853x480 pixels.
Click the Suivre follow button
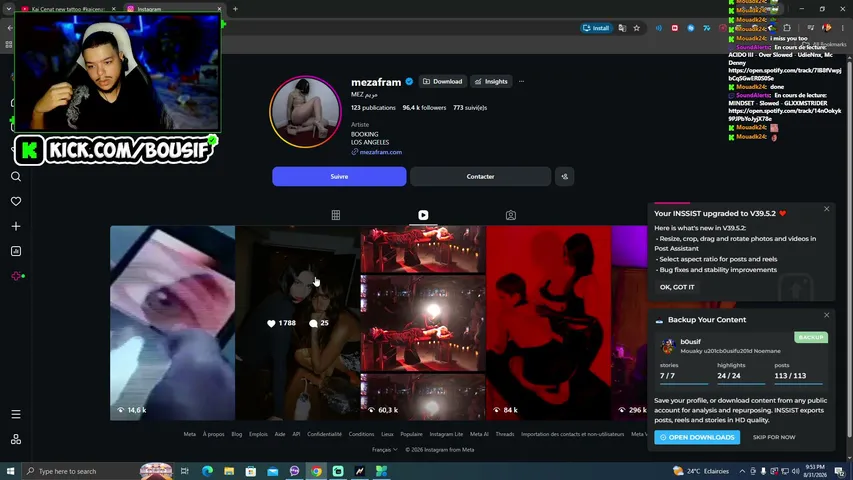[x=339, y=176]
